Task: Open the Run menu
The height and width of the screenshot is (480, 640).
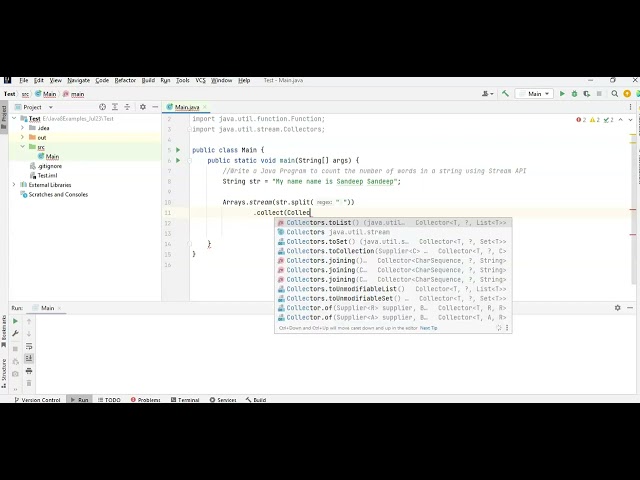Action: [165, 80]
